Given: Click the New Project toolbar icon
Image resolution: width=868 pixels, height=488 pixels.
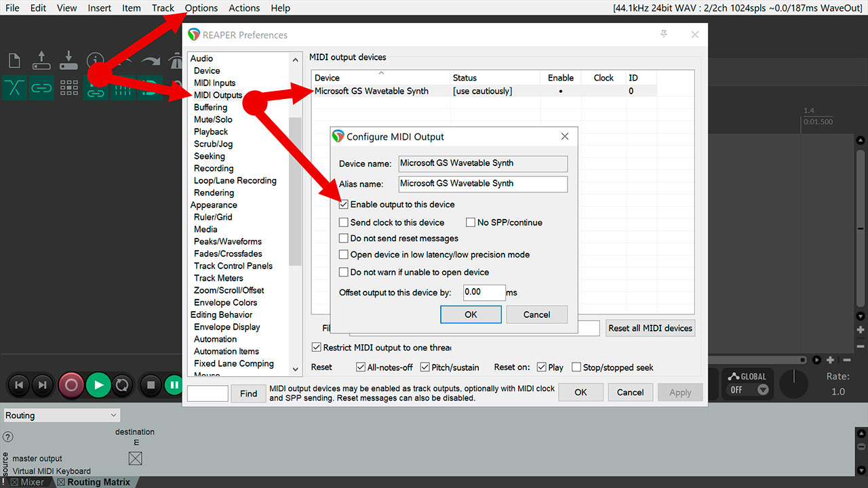Looking at the screenshot, I should 14,60.
